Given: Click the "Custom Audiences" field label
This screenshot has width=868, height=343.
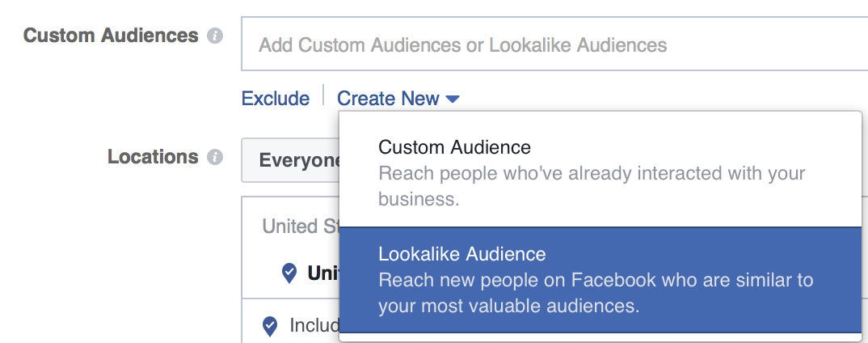Looking at the screenshot, I should pyautogui.click(x=111, y=36).
